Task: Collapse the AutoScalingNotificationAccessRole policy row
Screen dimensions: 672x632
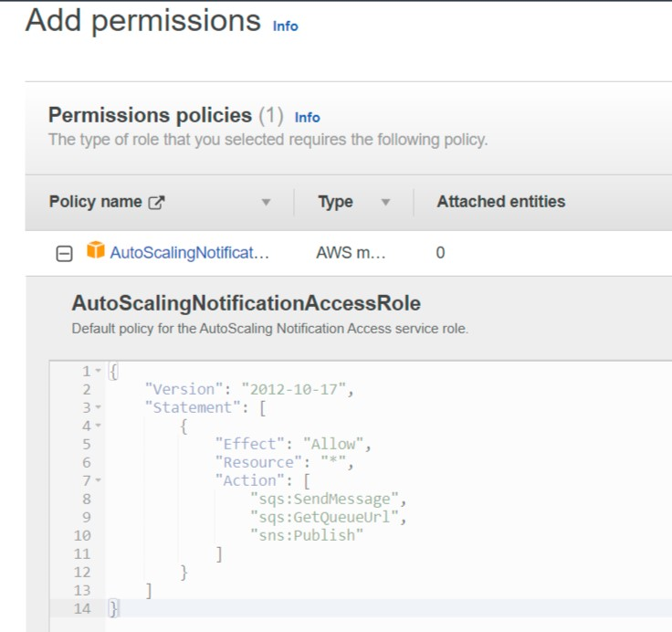Action: pos(64,253)
